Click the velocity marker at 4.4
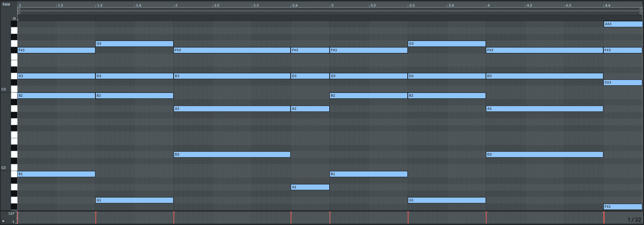The image size is (644, 225). [x=604, y=217]
